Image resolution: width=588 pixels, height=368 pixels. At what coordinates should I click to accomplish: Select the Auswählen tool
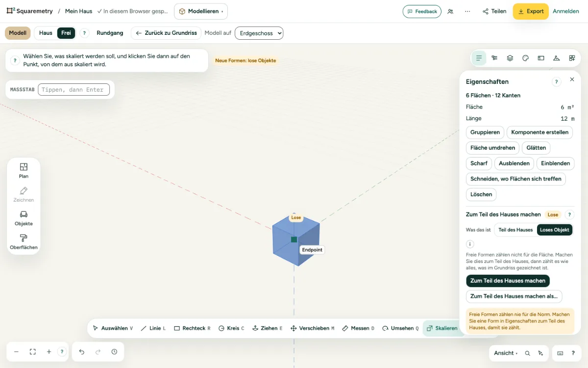point(113,328)
